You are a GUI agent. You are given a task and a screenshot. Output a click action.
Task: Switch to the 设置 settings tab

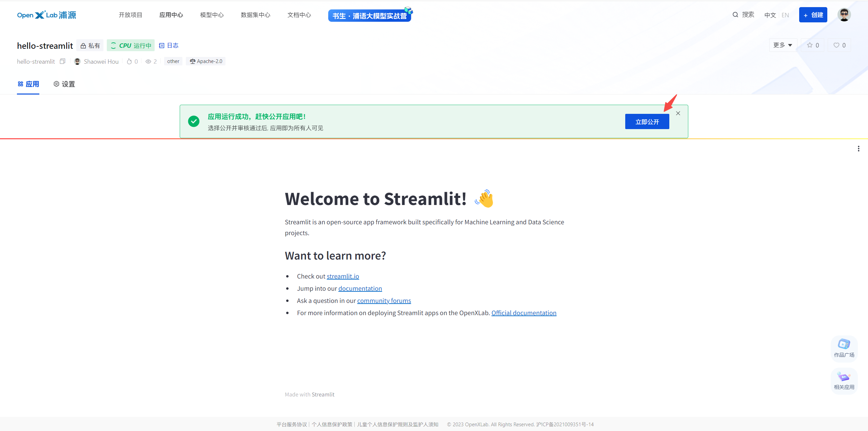[64, 84]
